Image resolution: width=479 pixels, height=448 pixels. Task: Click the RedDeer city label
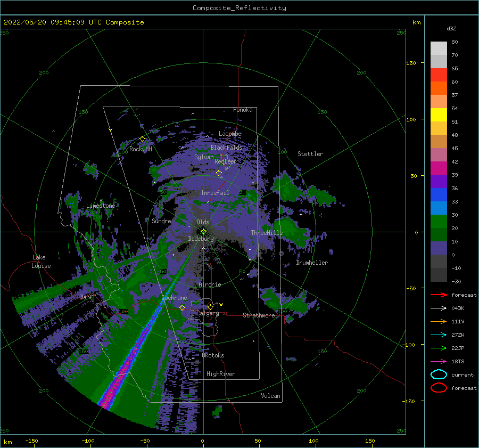226,161
